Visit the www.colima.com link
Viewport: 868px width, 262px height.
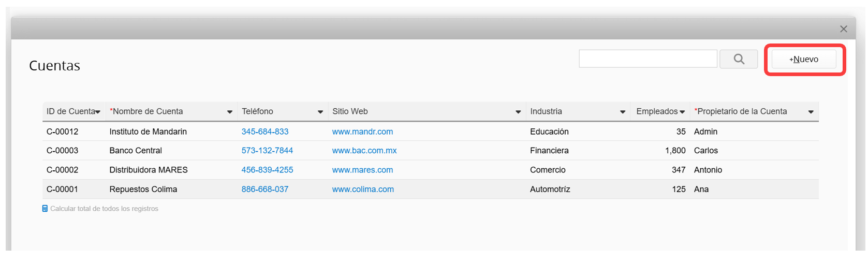click(363, 190)
